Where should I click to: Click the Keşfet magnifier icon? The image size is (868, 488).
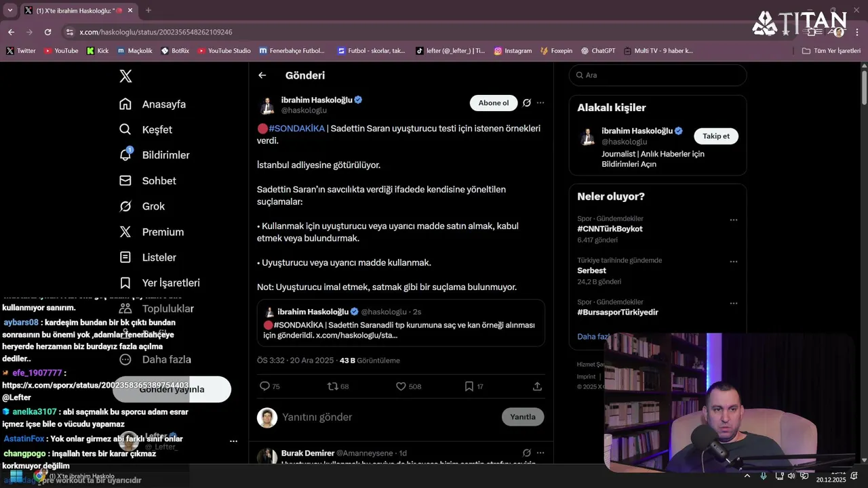125,129
